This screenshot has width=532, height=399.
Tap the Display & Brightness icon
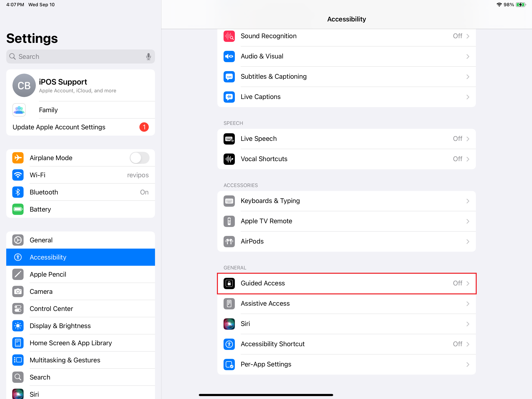18,326
